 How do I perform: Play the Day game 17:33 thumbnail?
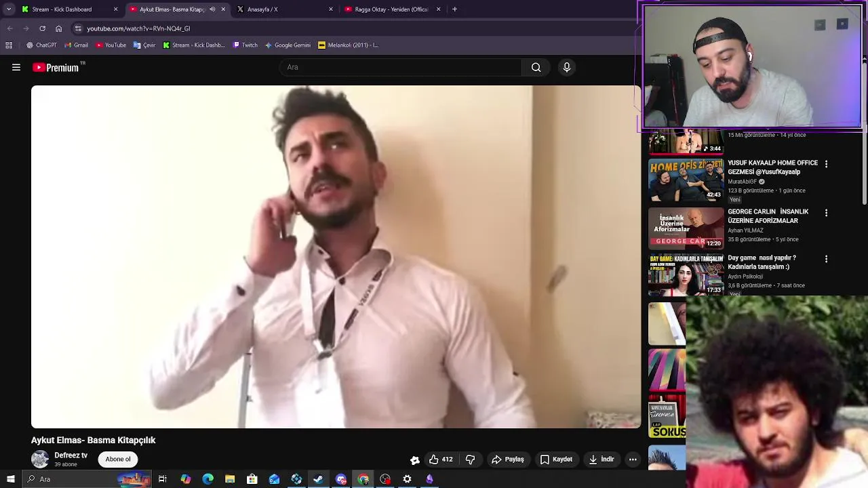pos(686,274)
